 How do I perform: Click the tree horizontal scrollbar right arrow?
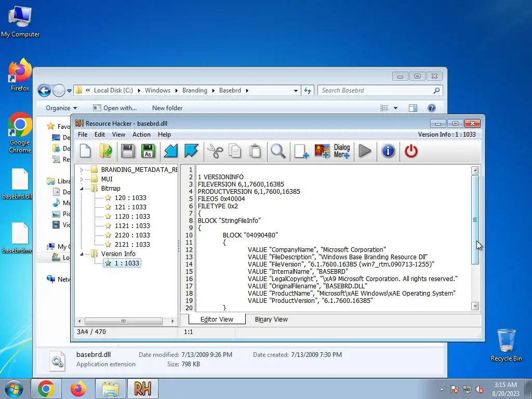172,321
